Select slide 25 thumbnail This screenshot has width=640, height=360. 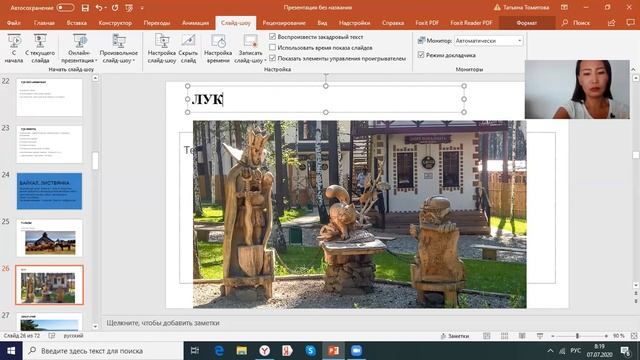pyautogui.click(x=49, y=238)
